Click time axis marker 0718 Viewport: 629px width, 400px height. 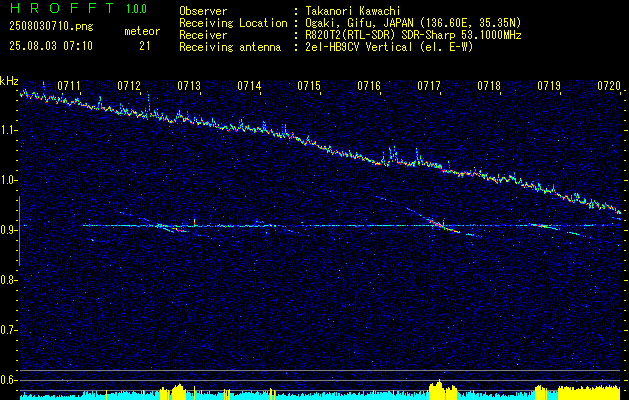point(489,86)
